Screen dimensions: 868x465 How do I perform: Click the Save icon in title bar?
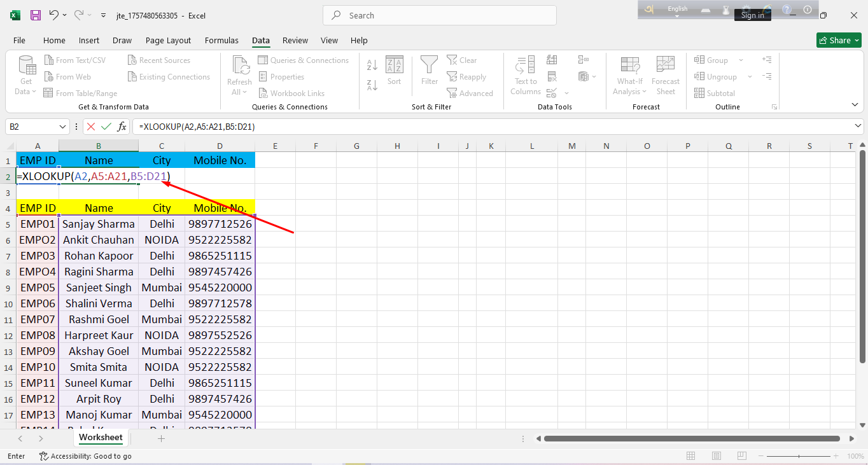tap(36, 15)
